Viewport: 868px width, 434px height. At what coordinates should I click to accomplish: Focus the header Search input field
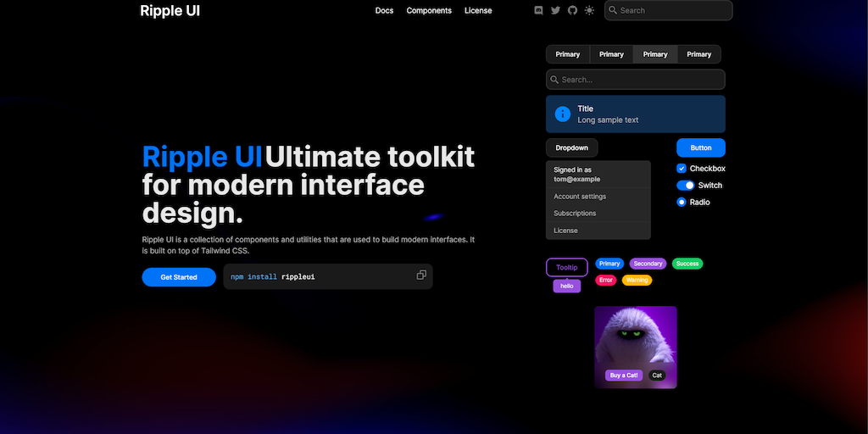point(669,10)
